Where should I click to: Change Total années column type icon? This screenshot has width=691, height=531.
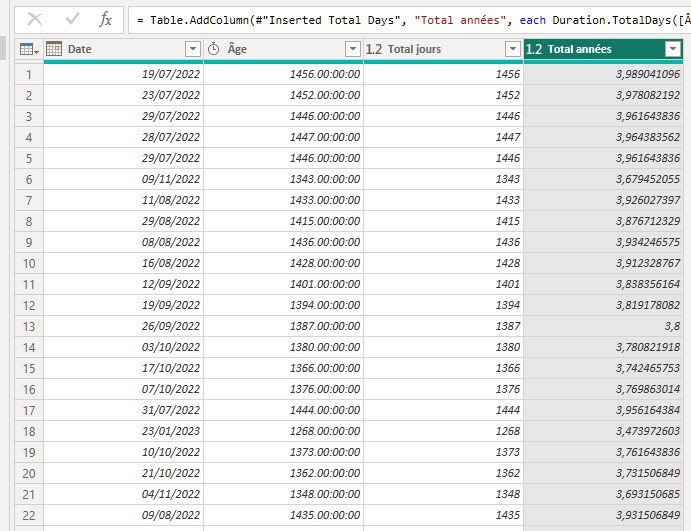[x=533, y=49]
